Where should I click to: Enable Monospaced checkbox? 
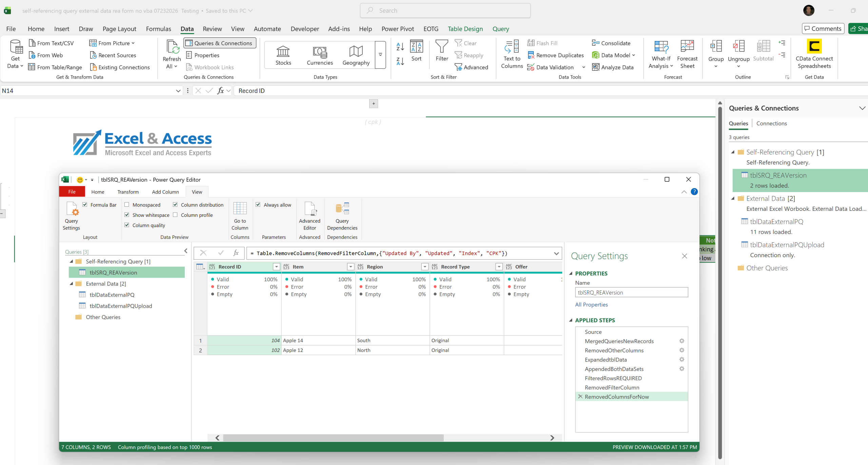tap(127, 205)
